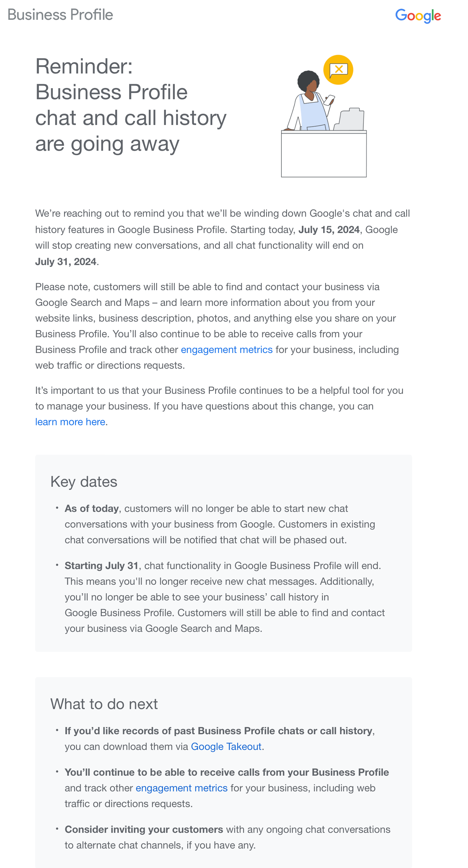This screenshot has width=468, height=868.
Task: Open engagement metrics link under What to do next
Action: tap(181, 788)
